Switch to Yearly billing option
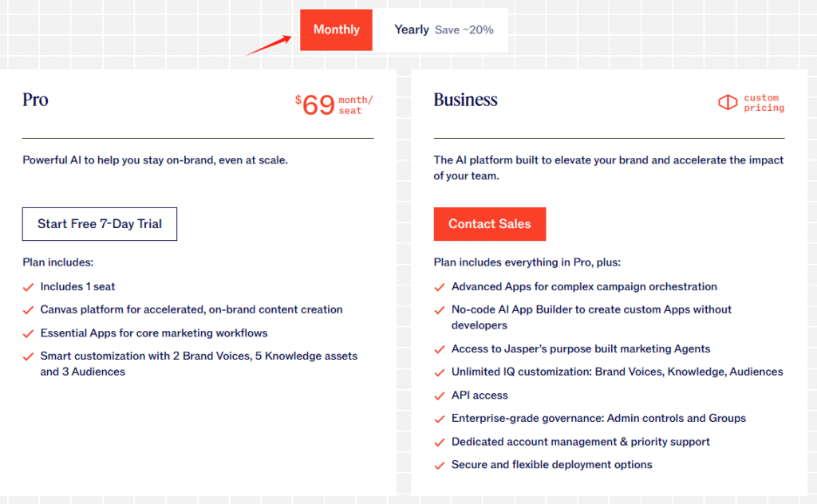The image size is (817, 504). (x=412, y=30)
